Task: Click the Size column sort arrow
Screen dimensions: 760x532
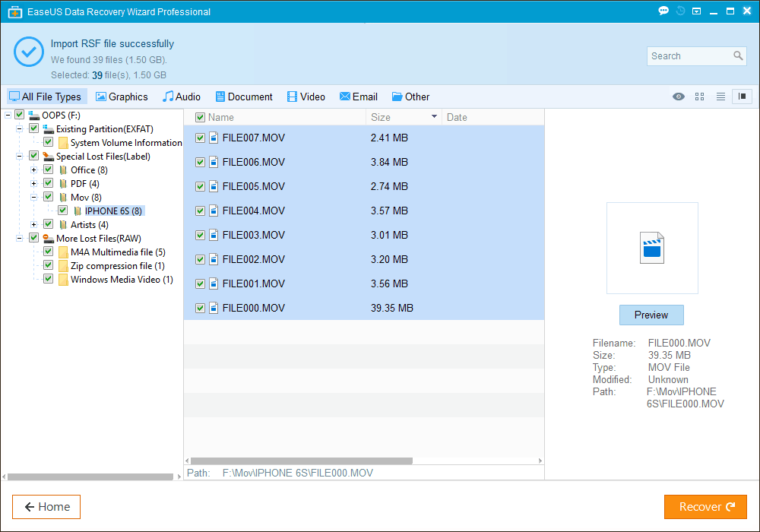Action: click(434, 116)
